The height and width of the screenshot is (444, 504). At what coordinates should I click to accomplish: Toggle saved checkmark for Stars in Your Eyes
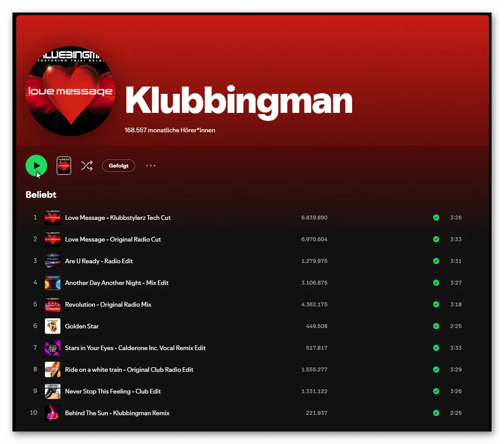[436, 347]
